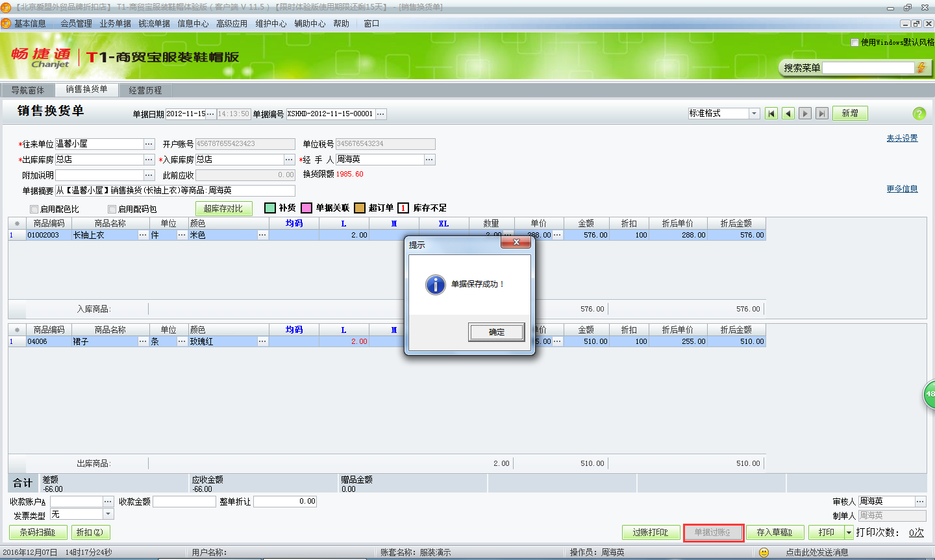Open unit dropdown for 条 cell
Image resolution: width=935 pixels, height=560 pixels.
[182, 341]
